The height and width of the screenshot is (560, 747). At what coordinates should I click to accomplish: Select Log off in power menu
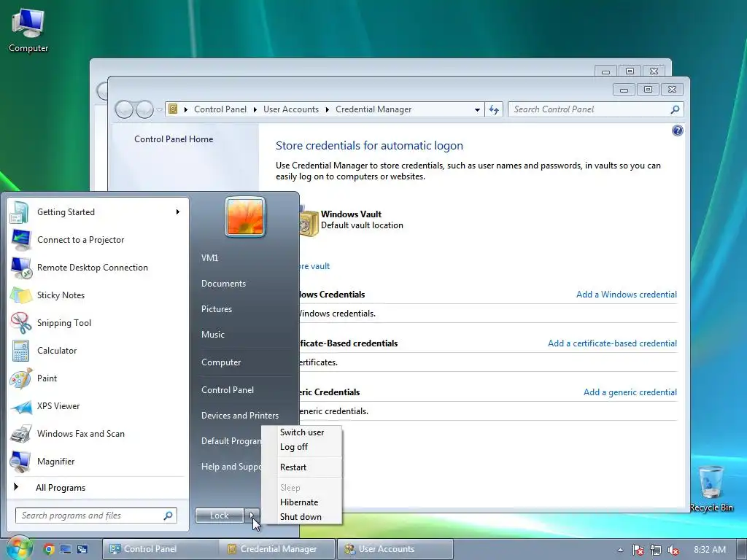coord(294,447)
